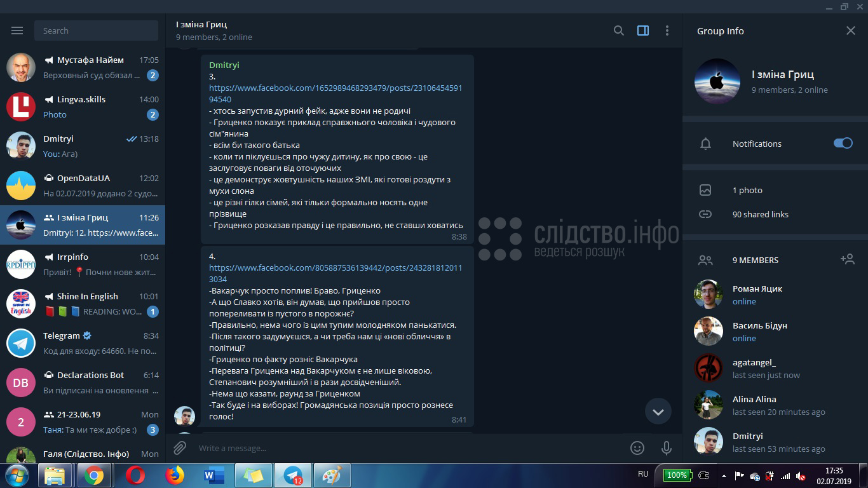Open the Windows Start menu
The image size is (868, 488).
point(17,475)
